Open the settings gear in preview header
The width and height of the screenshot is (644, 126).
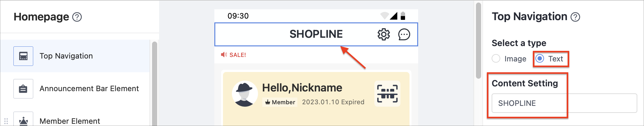point(384,34)
